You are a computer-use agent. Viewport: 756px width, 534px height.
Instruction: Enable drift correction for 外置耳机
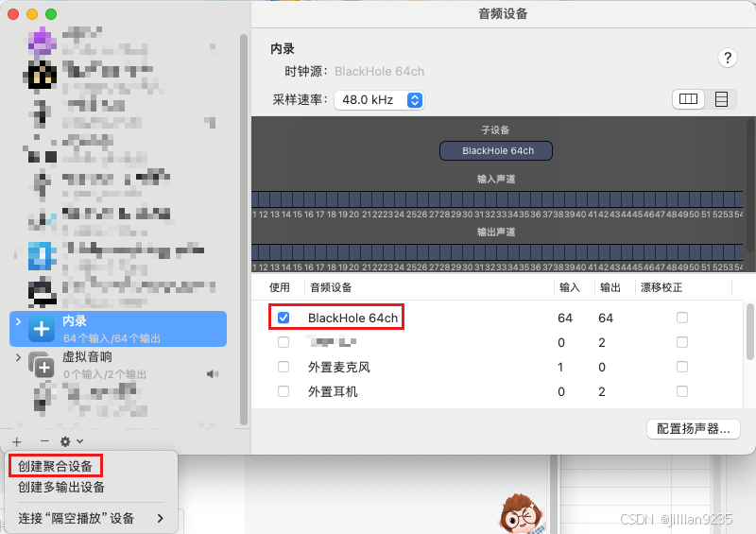point(681,391)
